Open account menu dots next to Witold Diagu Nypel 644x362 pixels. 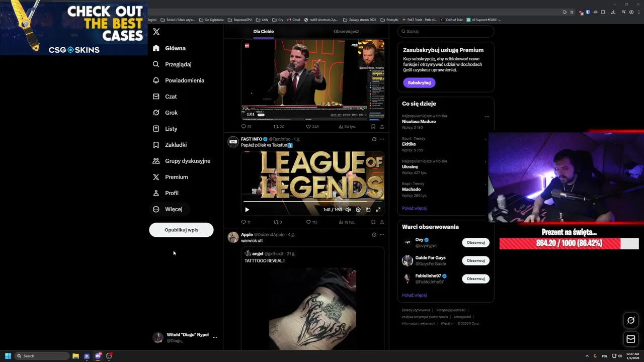click(x=215, y=337)
